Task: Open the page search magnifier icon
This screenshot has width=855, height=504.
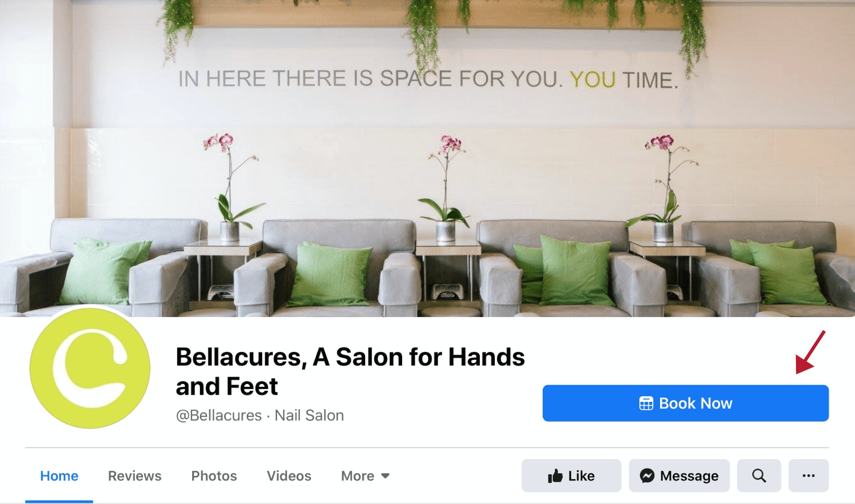Action: (759, 476)
